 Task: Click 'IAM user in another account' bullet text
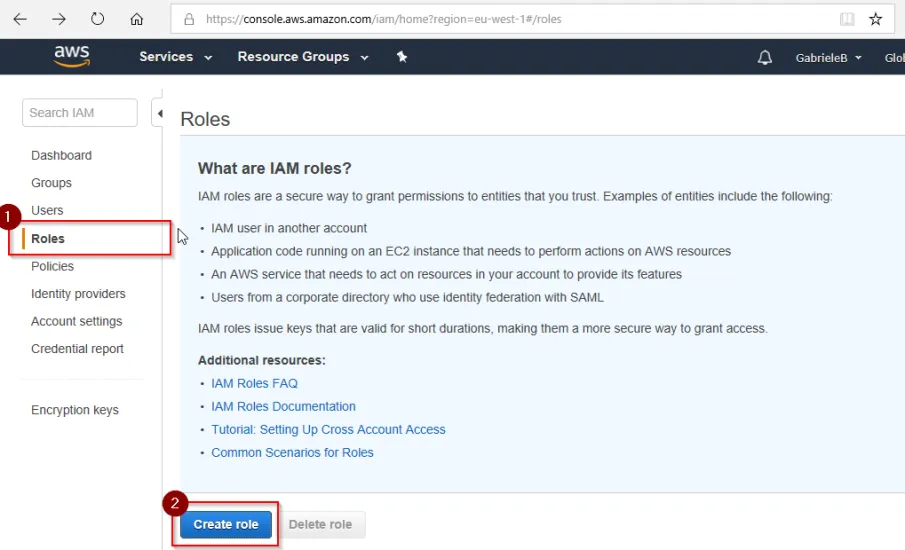click(289, 228)
